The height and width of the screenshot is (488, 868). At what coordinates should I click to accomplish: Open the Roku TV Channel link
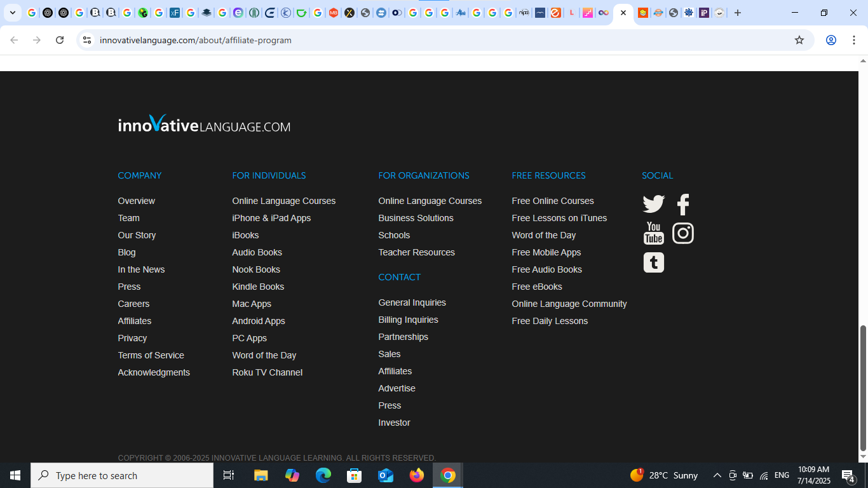point(267,372)
